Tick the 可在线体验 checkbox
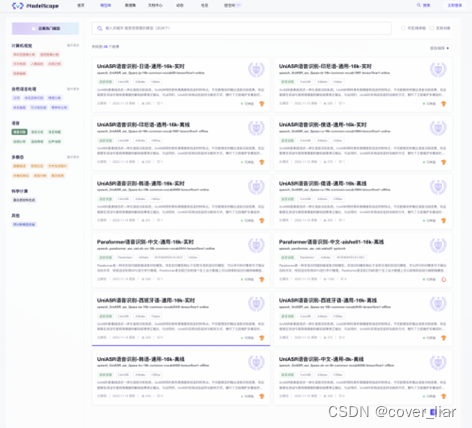Screen dimensions: 472x428 coord(403,28)
